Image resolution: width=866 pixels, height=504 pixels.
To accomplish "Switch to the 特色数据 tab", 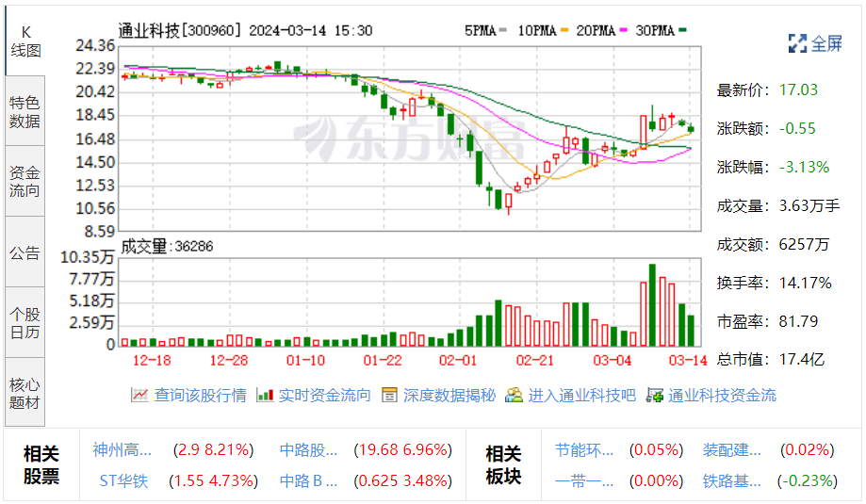I will click(x=25, y=111).
